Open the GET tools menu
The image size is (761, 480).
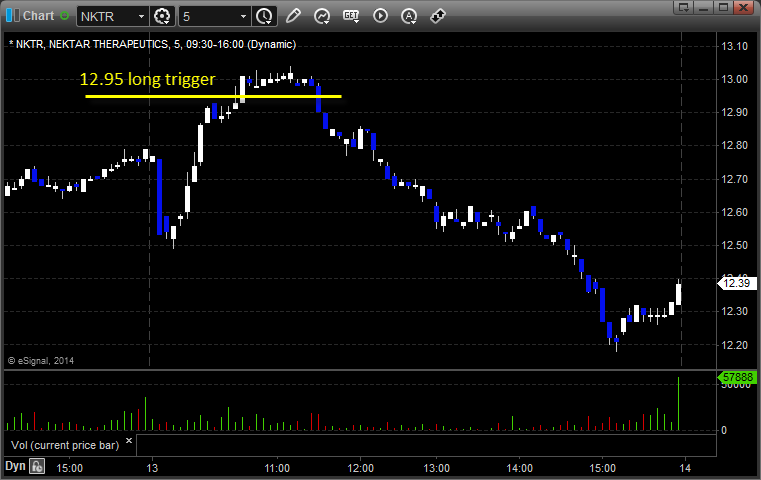[x=351, y=16]
